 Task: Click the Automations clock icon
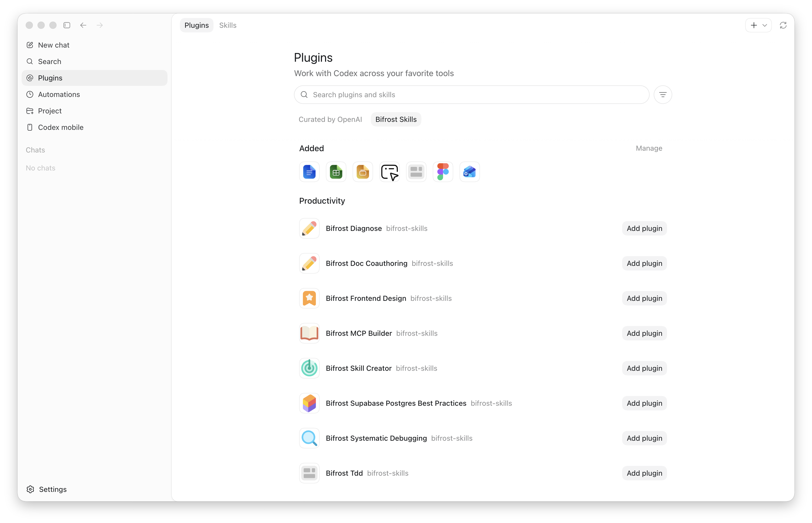[x=30, y=94]
